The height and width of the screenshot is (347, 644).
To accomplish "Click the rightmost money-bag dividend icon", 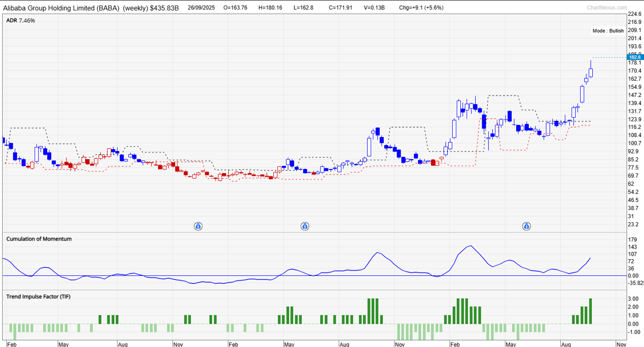I will point(527,226).
